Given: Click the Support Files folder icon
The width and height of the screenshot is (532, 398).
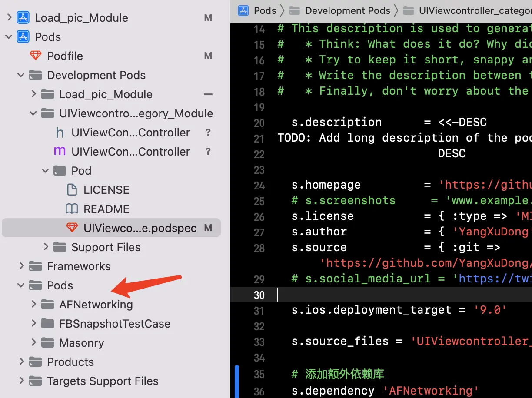Looking at the screenshot, I should pyautogui.click(x=60, y=247).
